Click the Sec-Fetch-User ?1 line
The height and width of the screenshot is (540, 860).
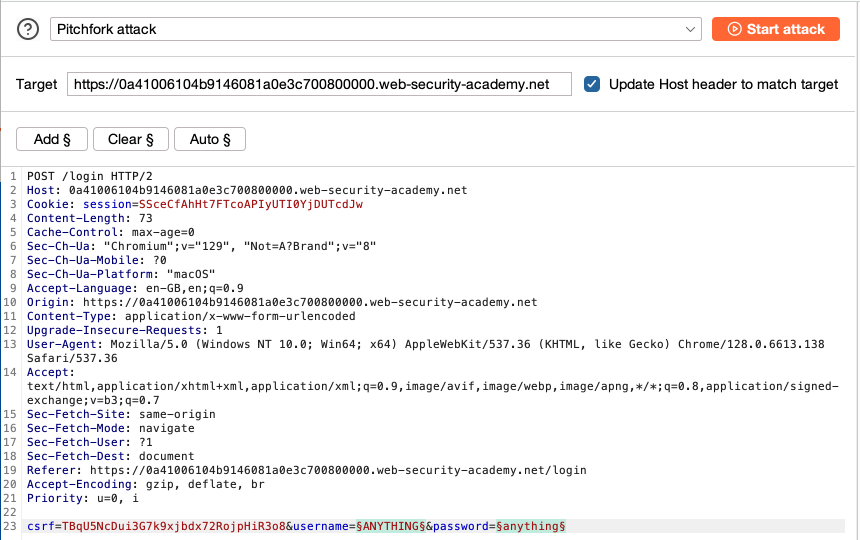pyautogui.click(x=90, y=442)
